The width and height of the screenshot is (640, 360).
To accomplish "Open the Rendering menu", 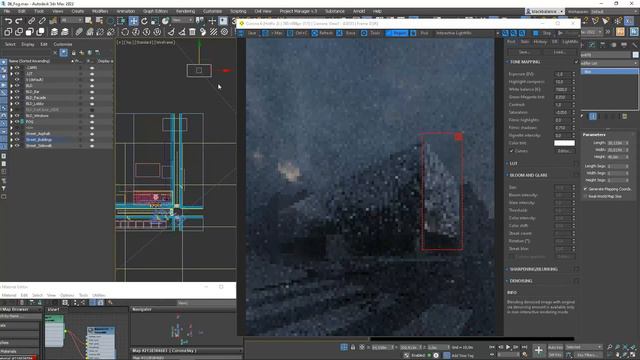I will [185, 11].
